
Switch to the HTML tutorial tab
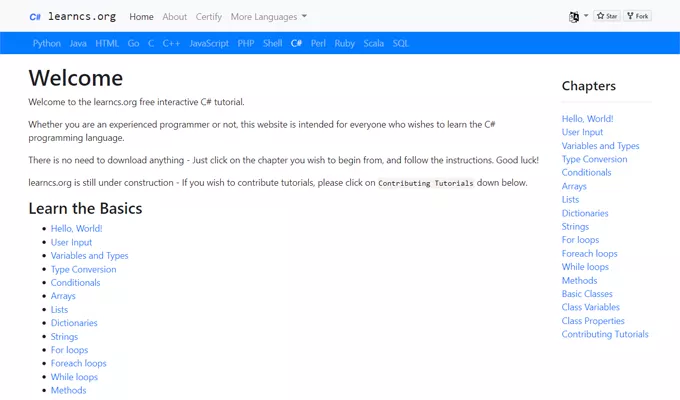[107, 43]
